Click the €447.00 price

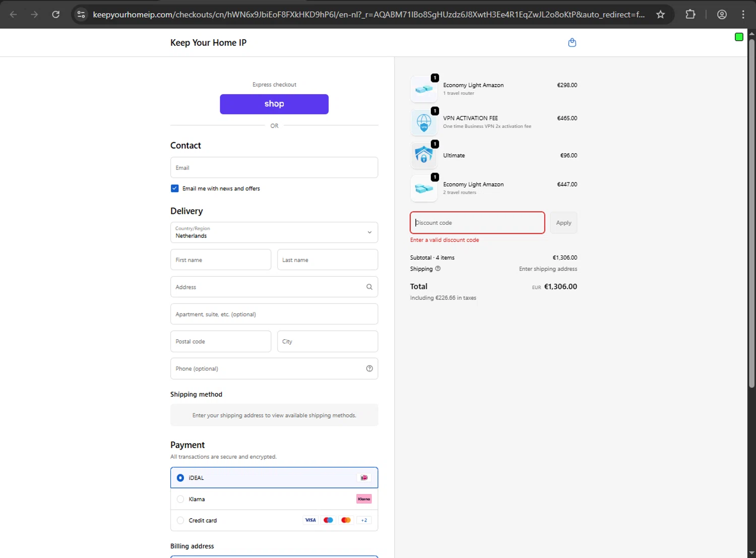tap(567, 184)
